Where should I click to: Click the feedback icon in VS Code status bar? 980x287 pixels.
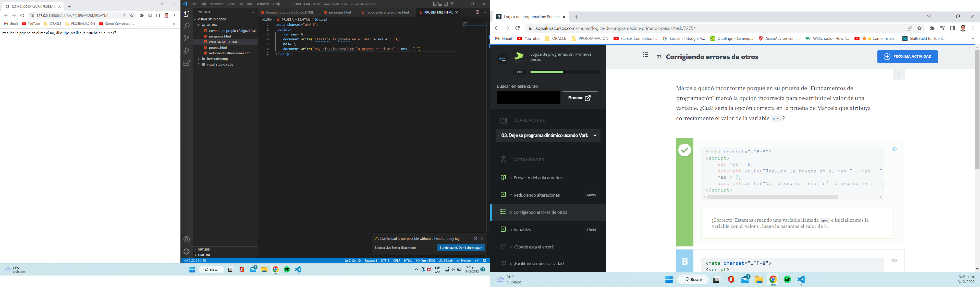coord(477,261)
